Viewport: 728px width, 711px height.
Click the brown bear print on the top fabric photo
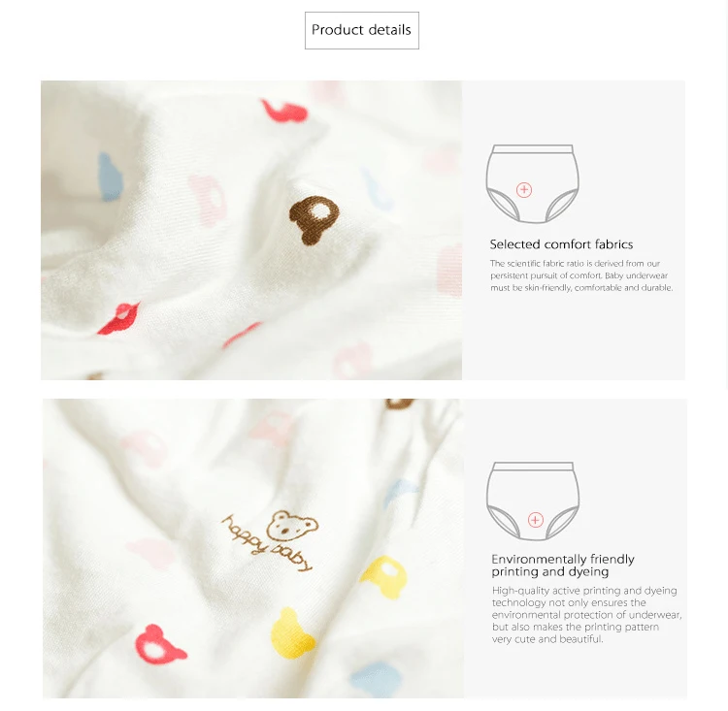point(314,220)
